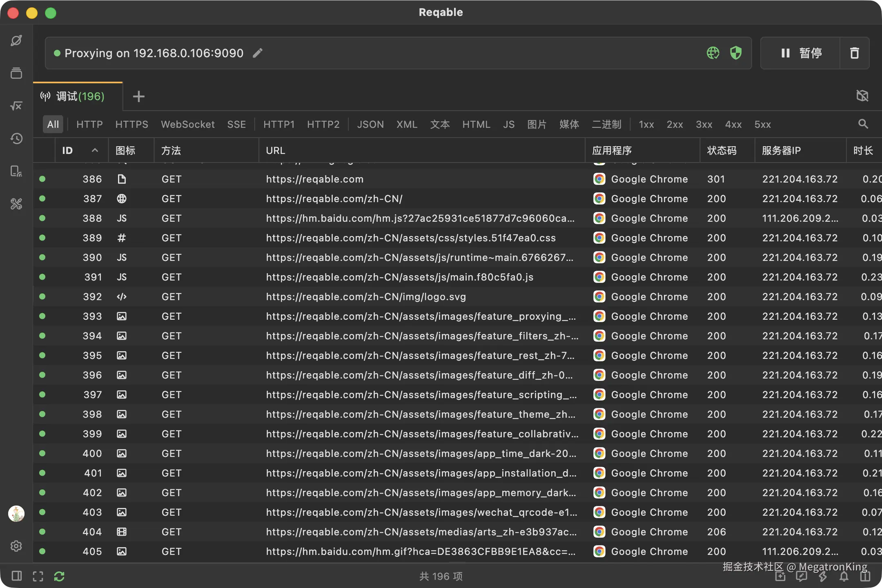
Task: Open the planet icon in the left sidebar
Action: (16, 41)
